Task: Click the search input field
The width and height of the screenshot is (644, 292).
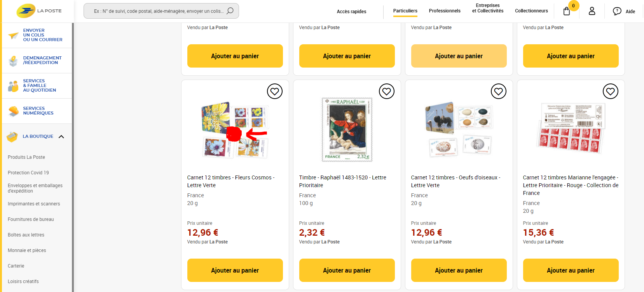Action: [159, 11]
